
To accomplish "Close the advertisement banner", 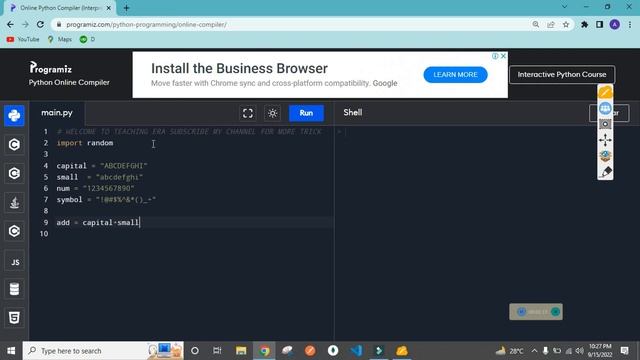I will click(x=503, y=56).
